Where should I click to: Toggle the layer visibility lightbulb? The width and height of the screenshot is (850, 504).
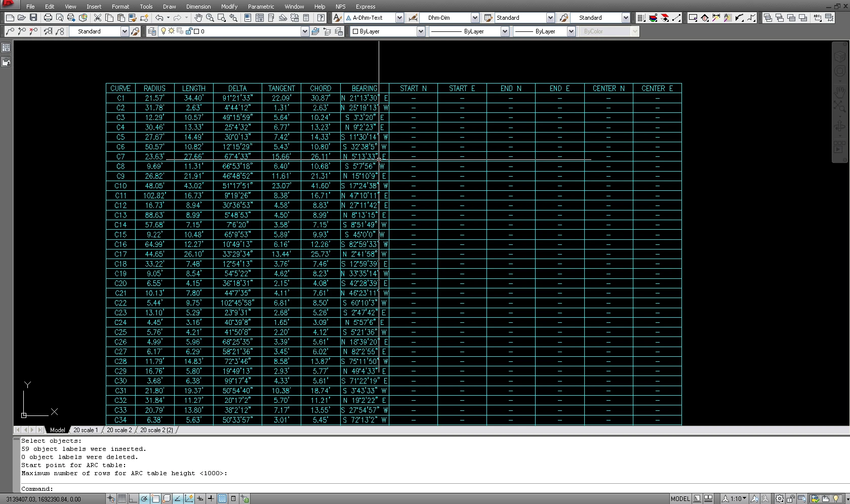point(163,31)
